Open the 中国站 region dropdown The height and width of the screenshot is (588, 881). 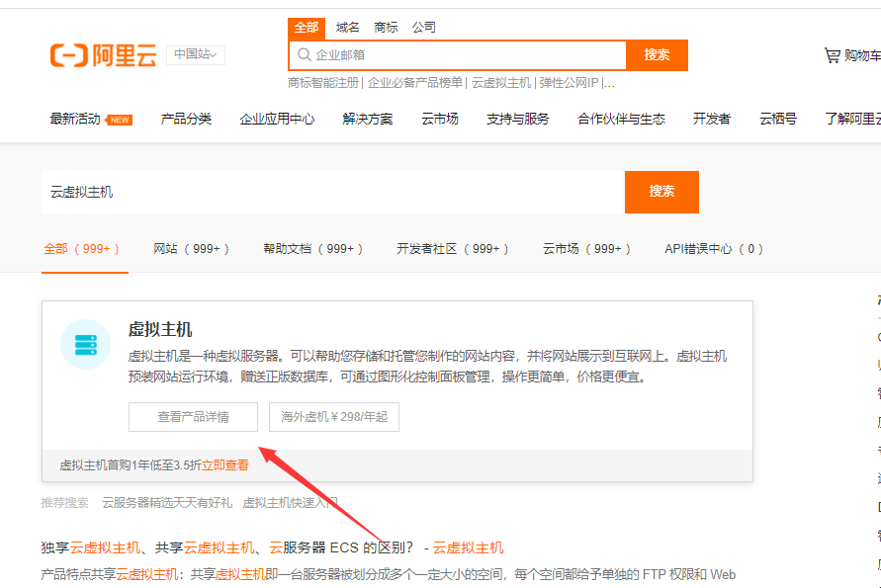click(x=196, y=55)
